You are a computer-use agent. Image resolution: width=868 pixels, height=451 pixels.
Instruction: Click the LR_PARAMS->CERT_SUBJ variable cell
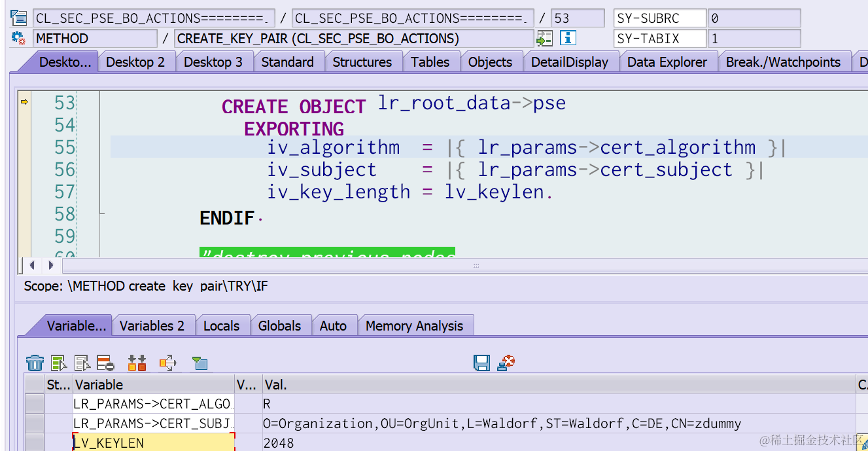153,424
